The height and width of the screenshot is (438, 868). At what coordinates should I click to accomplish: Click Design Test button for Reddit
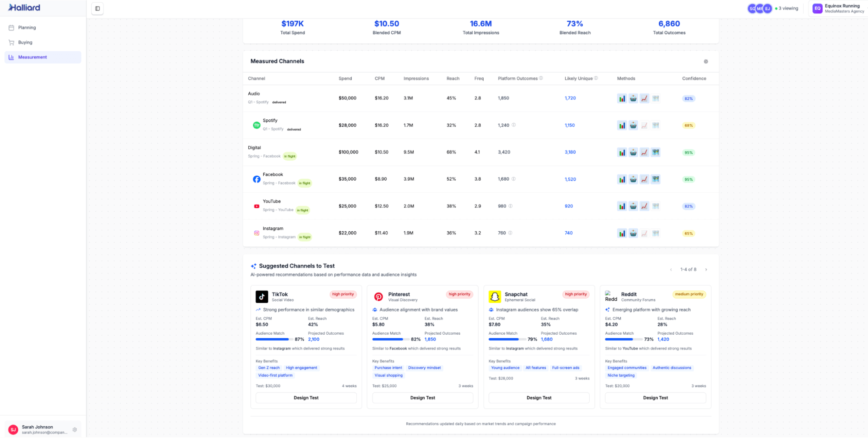point(655,398)
